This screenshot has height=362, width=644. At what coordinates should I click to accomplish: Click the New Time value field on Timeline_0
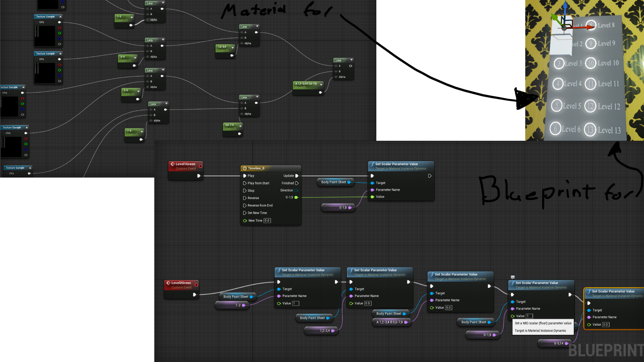point(267,221)
